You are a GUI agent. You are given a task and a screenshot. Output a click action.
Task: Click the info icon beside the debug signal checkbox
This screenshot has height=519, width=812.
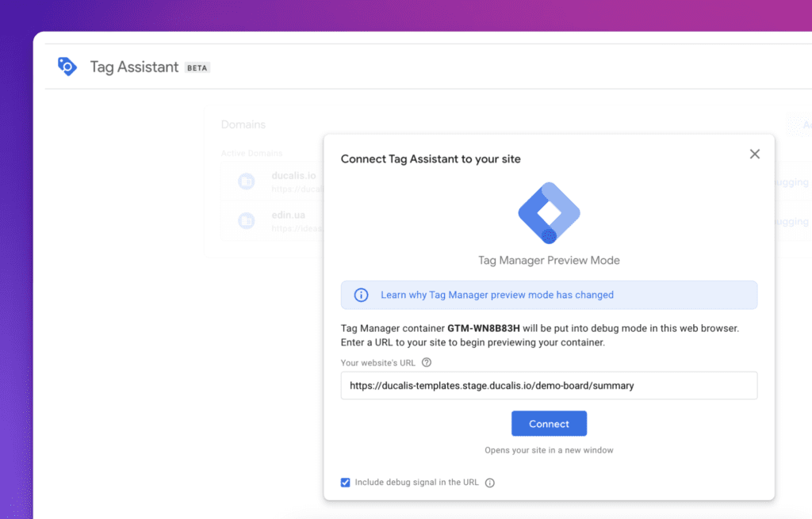pos(489,482)
